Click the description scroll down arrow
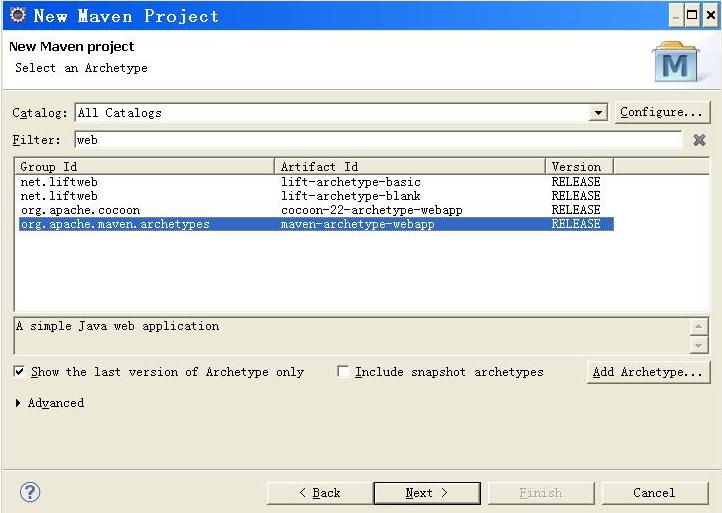The height and width of the screenshot is (513, 722). 699,345
